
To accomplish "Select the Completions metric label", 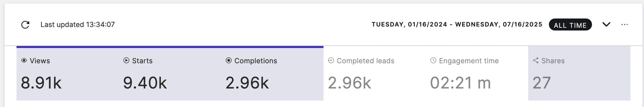I will pos(256,61).
